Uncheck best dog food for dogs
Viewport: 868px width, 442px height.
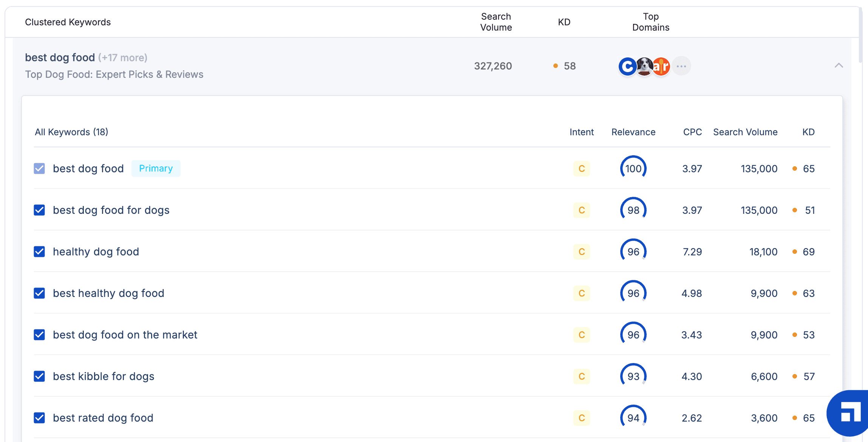pos(39,210)
